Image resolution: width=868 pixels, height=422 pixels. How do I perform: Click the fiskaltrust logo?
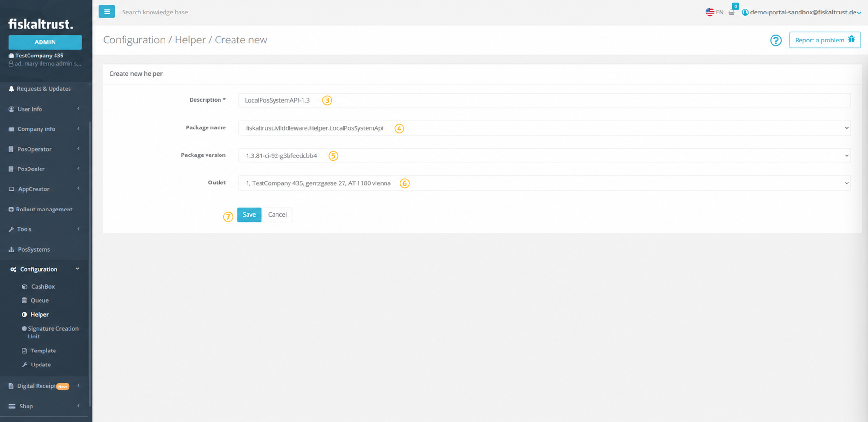tap(41, 24)
